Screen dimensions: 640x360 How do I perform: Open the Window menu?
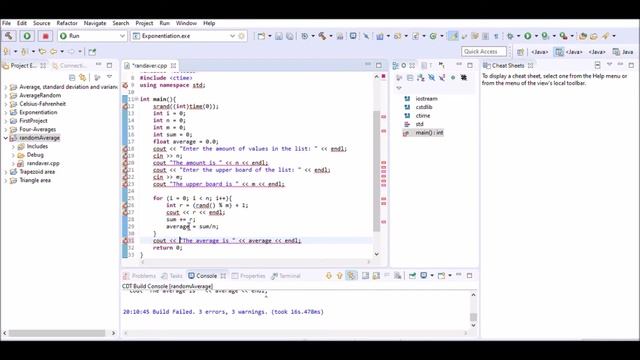point(186,23)
